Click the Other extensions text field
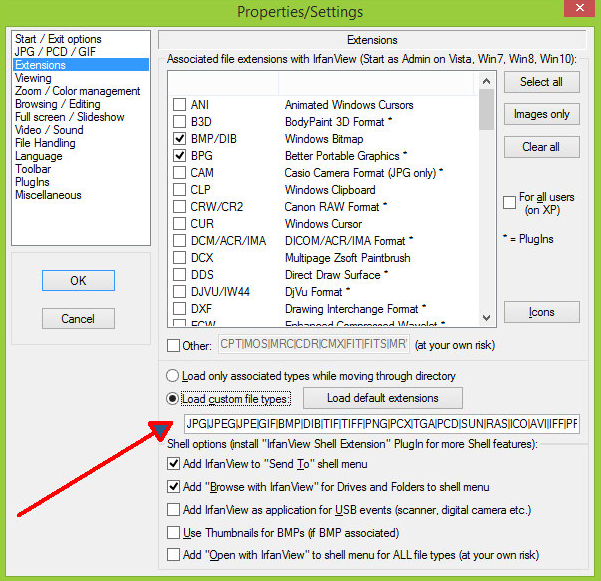 [x=314, y=344]
